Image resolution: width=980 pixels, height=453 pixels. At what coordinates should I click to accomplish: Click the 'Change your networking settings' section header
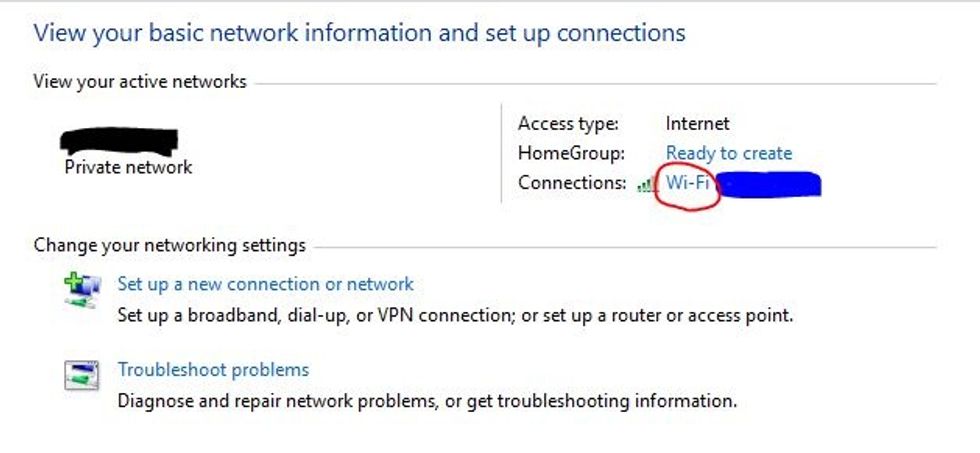[170, 245]
